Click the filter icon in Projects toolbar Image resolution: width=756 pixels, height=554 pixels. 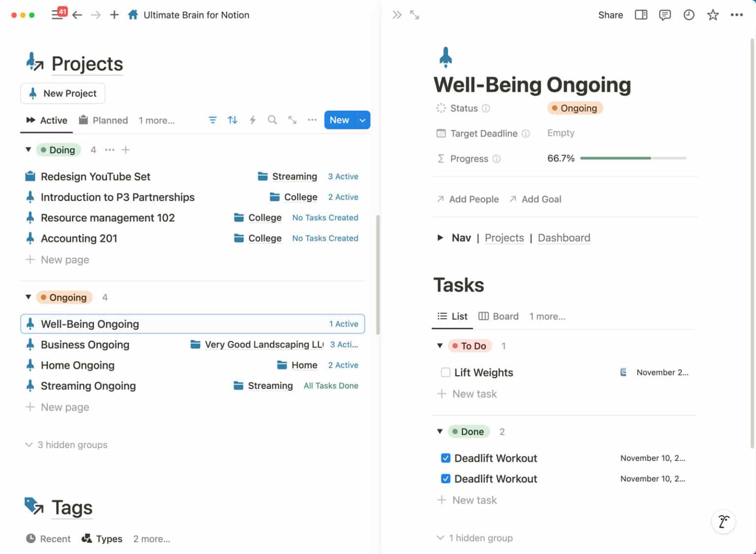click(213, 120)
